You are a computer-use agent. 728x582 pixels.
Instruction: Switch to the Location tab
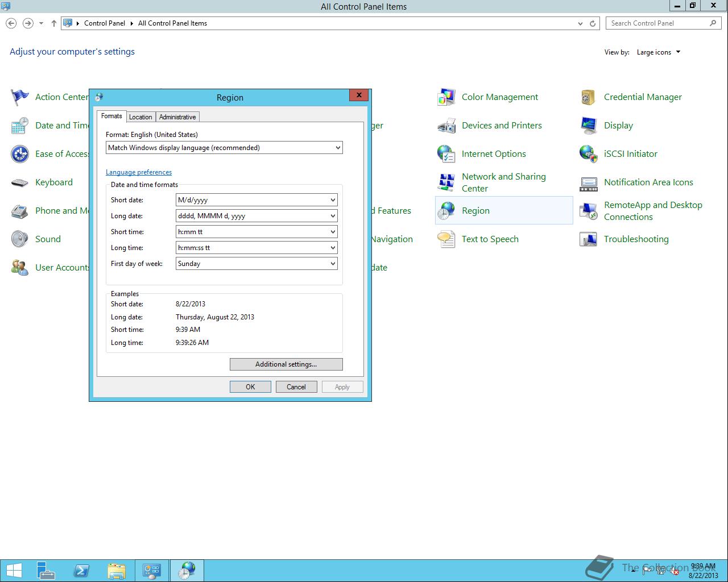[140, 117]
